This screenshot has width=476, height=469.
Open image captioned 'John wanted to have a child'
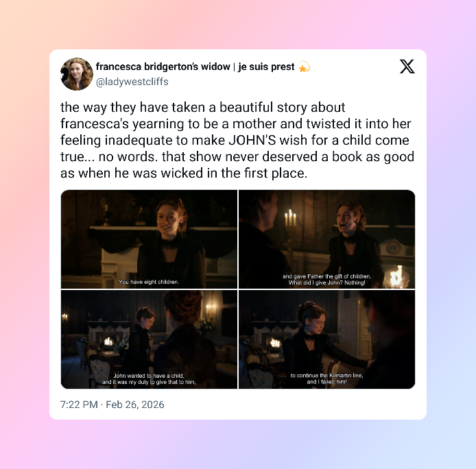coord(149,339)
